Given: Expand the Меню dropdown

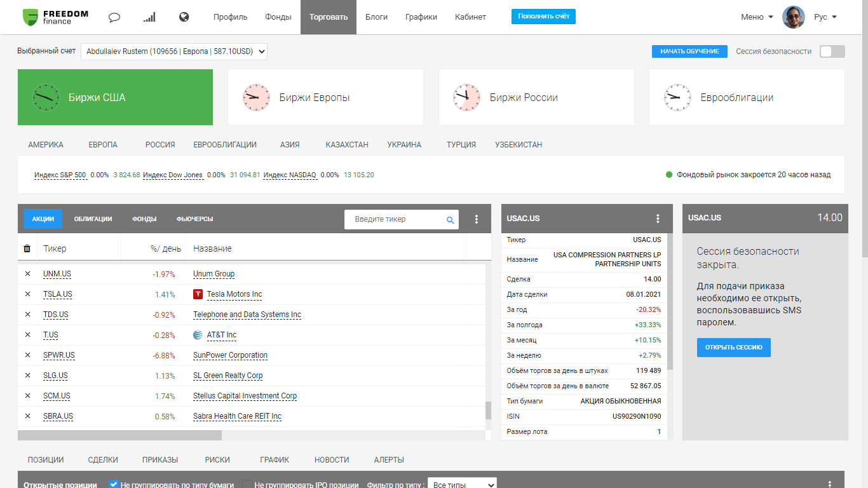Looking at the screenshot, I should click(x=757, y=17).
